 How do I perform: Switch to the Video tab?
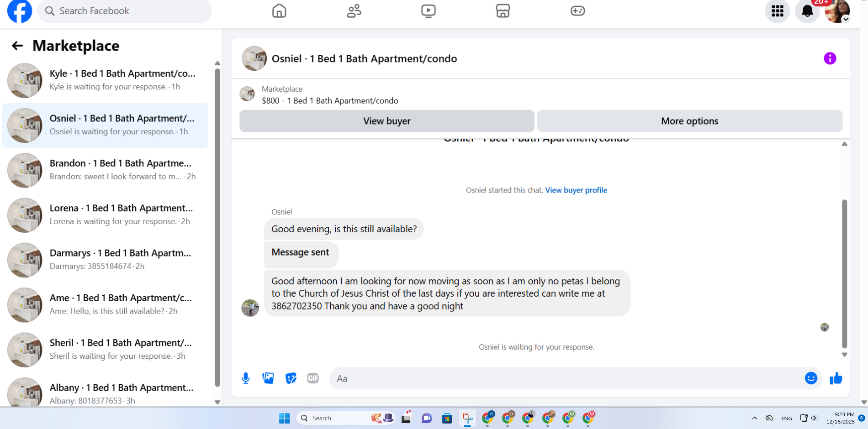[429, 11]
